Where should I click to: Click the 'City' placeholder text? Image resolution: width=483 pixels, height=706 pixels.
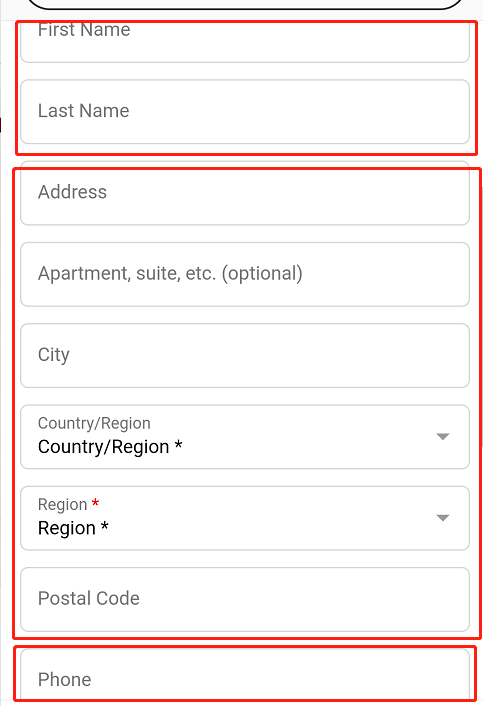pyautogui.click(x=54, y=355)
